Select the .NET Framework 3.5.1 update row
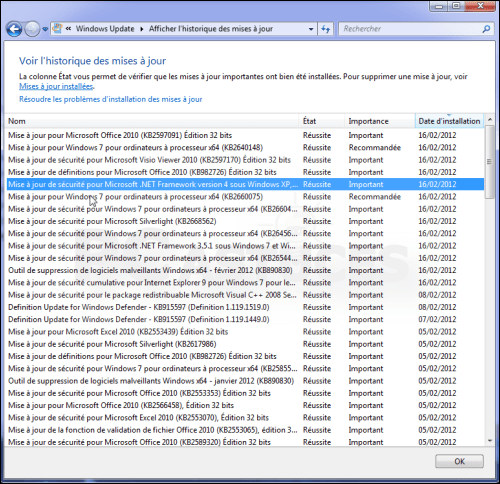Image resolution: width=500 pixels, height=484 pixels. pos(245,246)
